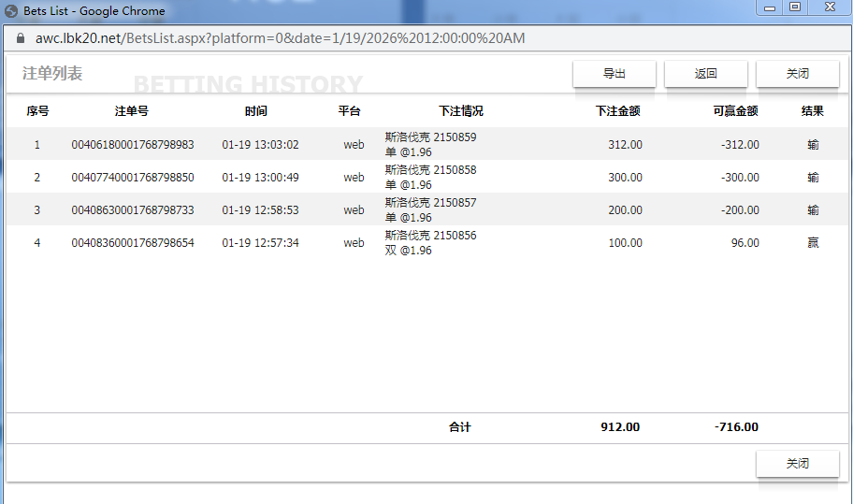This screenshot has width=853, height=504.
Task: Click the time 01-19 12:58:53
Action: [x=260, y=209]
